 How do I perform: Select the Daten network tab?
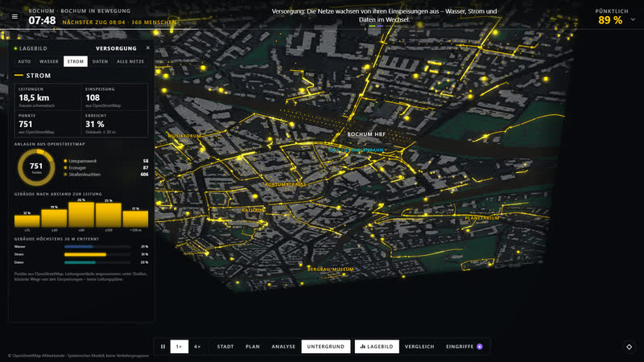click(x=100, y=61)
